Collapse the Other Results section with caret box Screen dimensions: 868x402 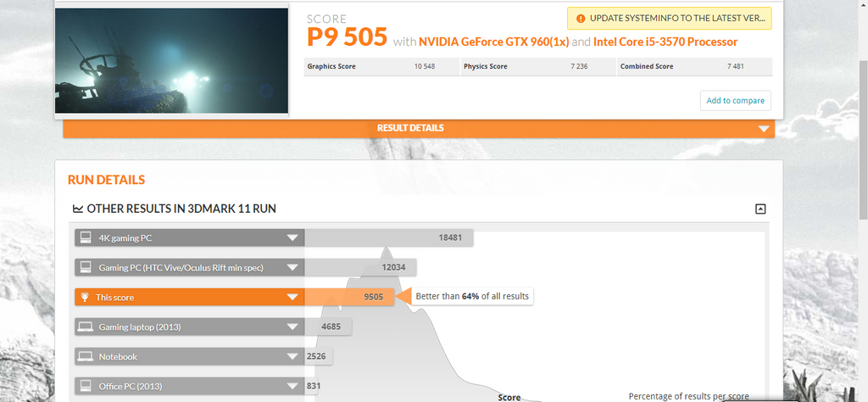coord(760,209)
